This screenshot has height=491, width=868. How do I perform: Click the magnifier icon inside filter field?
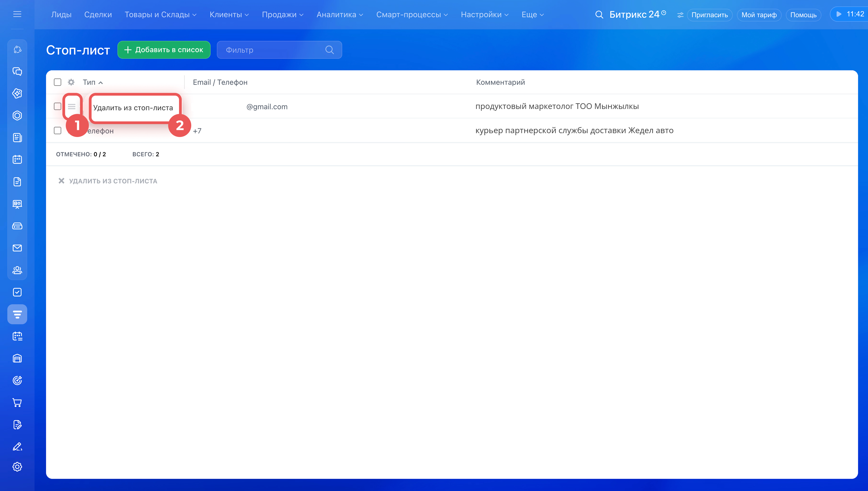[329, 50]
